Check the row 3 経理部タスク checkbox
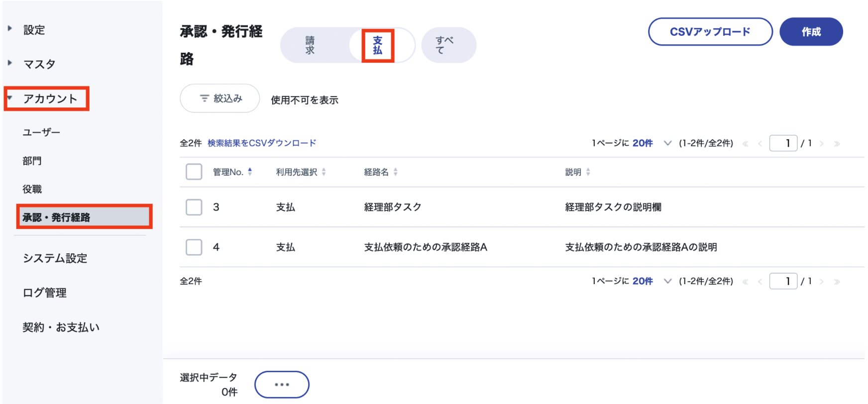Screen dimensions: 868x404 click(x=194, y=207)
